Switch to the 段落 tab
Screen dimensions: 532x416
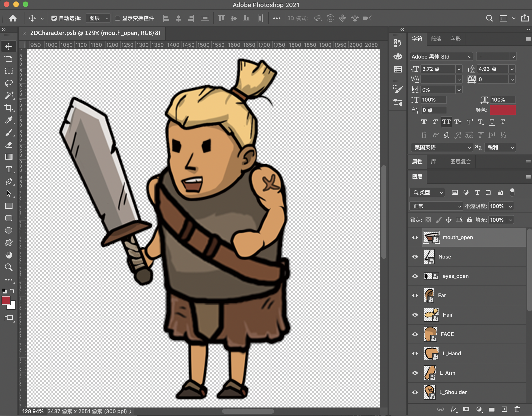click(436, 39)
